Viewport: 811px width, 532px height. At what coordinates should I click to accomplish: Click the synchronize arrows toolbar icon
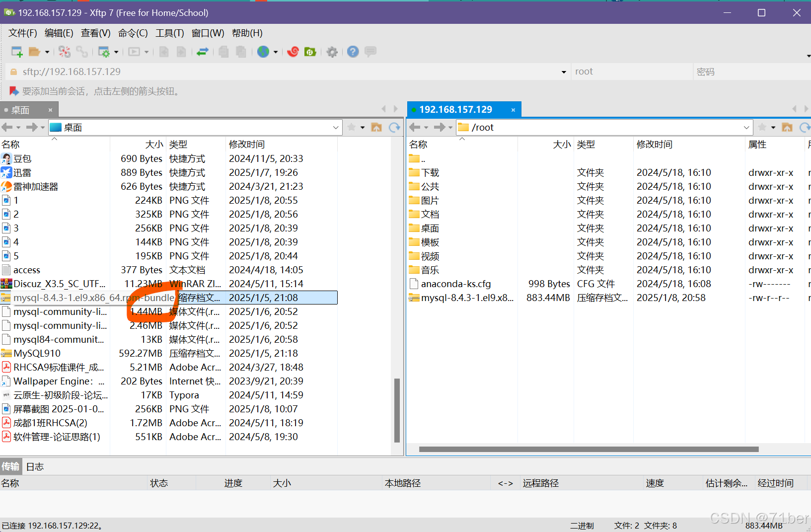(x=203, y=52)
